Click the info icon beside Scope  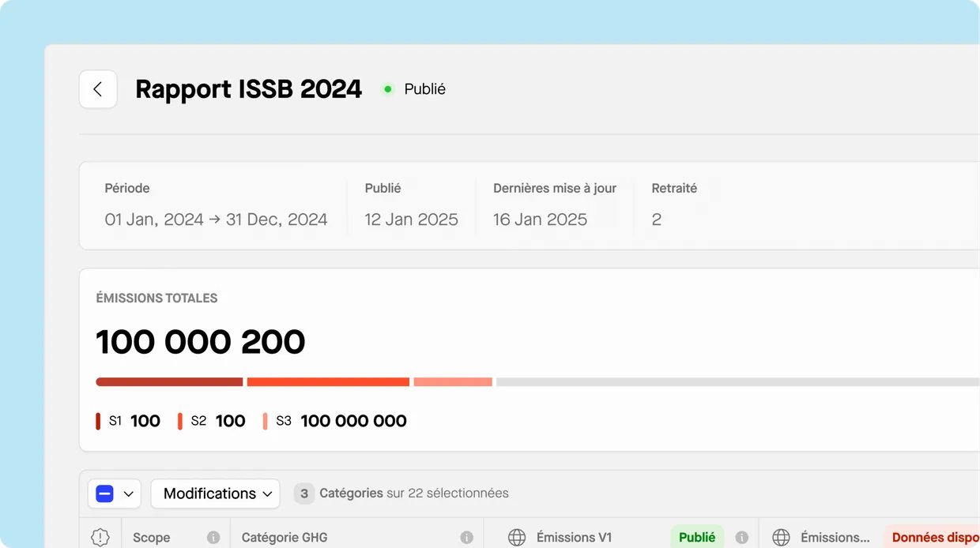(x=213, y=537)
